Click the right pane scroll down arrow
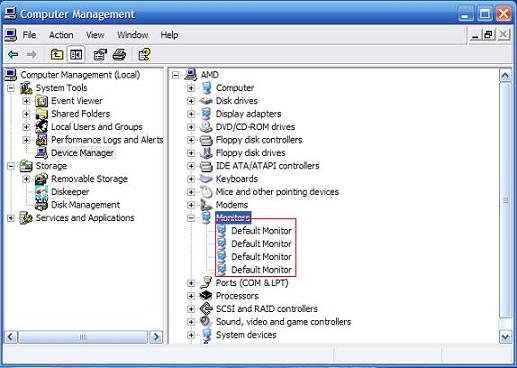This screenshot has width=517, height=368. (505, 337)
